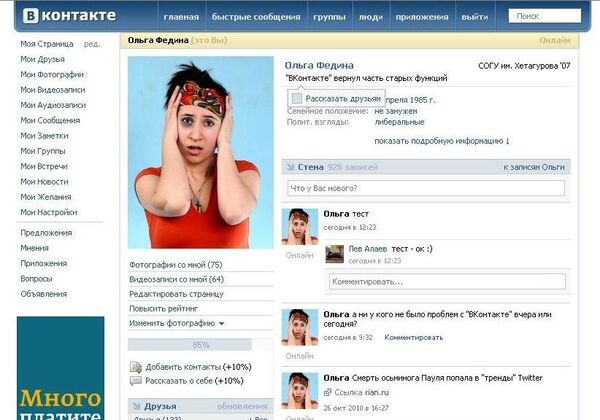Open люди in the top navigation
Viewport: 600px width, 420px height.
371,17
